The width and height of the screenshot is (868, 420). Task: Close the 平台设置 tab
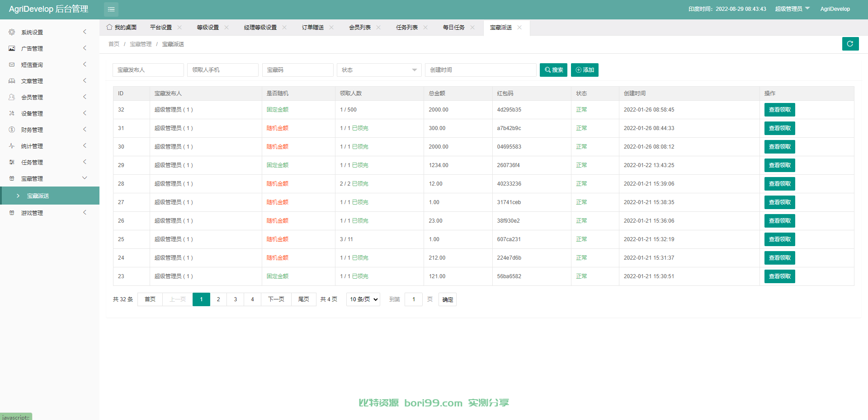point(179,28)
